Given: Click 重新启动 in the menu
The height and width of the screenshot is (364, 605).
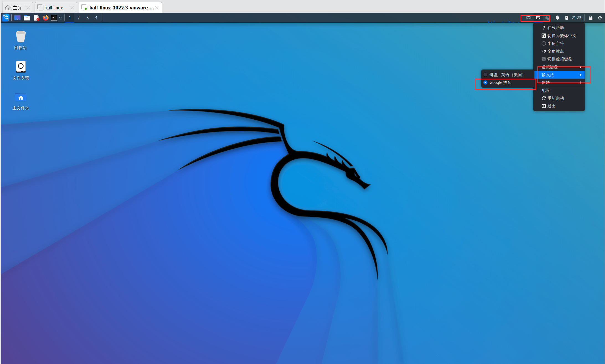Looking at the screenshot, I should coord(559,98).
